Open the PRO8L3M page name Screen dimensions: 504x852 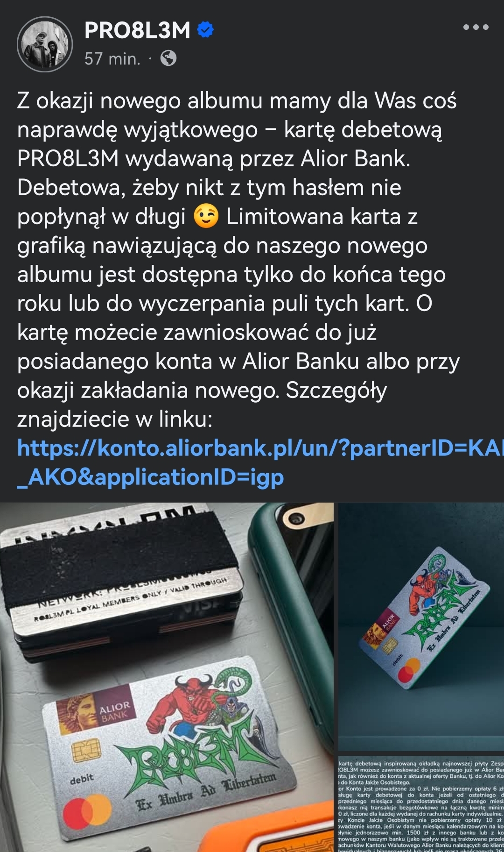[137, 30]
